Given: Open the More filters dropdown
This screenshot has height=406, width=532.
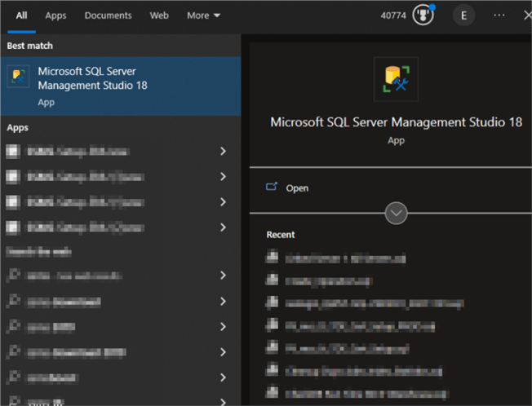Looking at the screenshot, I should pyautogui.click(x=203, y=15).
